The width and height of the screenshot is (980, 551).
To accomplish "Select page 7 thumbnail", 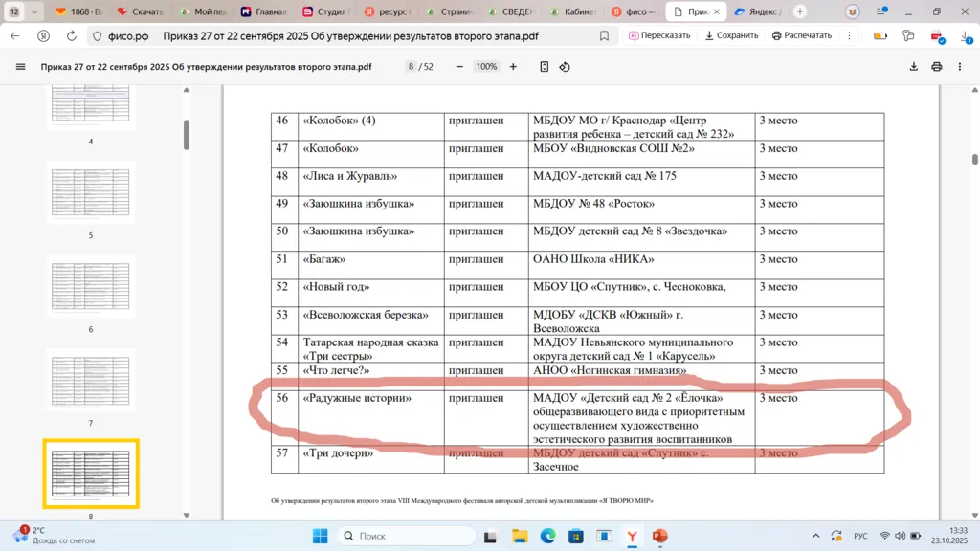I will point(91,381).
